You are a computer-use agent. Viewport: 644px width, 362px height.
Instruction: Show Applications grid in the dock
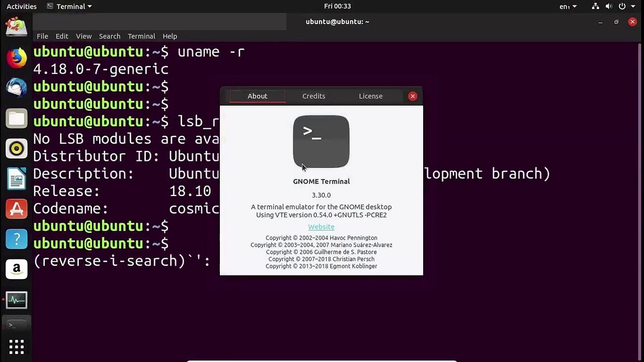16,347
